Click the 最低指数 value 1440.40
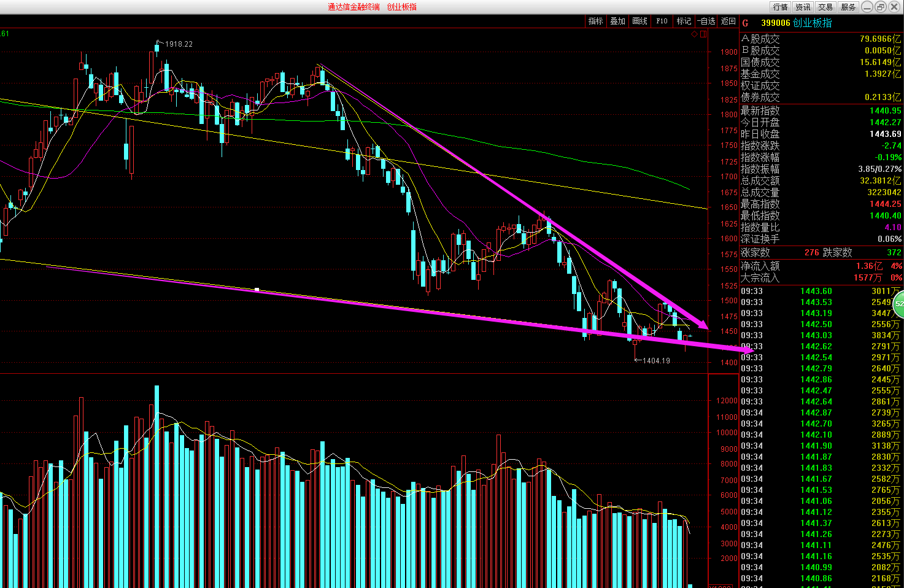This screenshot has width=904, height=588. coord(886,215)
